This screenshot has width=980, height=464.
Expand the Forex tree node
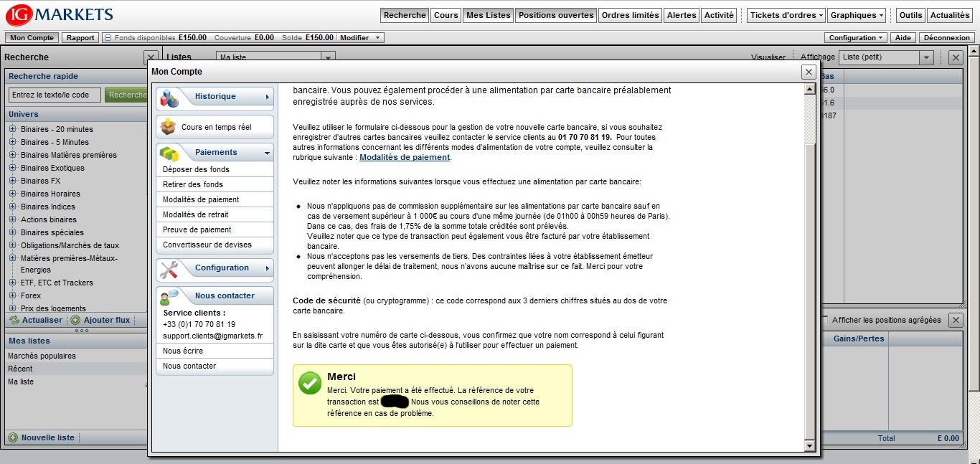(x=13, y=295)
